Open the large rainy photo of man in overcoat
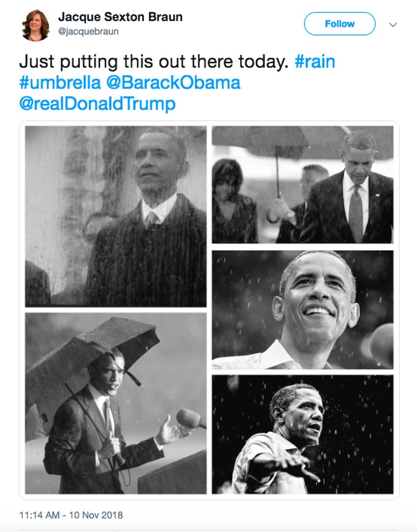The width and height of the screenshot is (417, 532). tap(116, 216)
